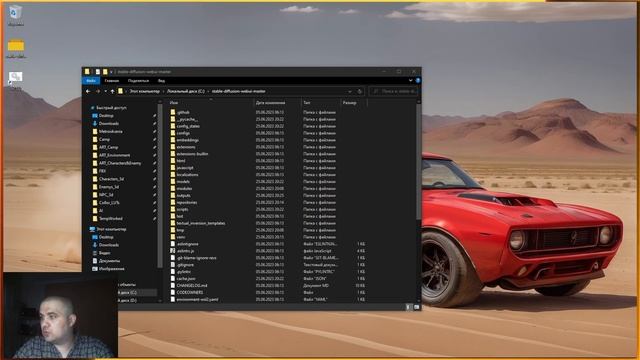Open the ART_Environment pinned folder

point(114,156)
